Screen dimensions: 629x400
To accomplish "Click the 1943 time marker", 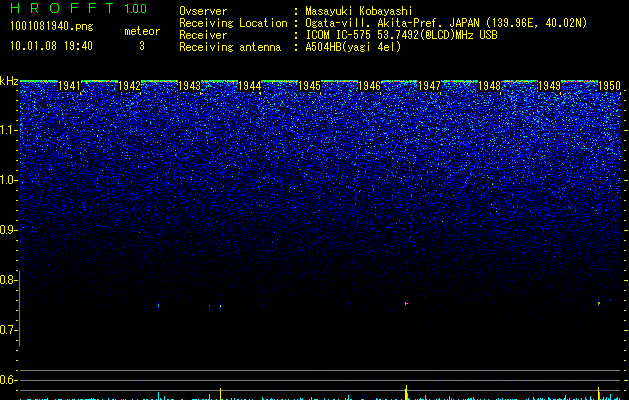I will coord(189,86).
